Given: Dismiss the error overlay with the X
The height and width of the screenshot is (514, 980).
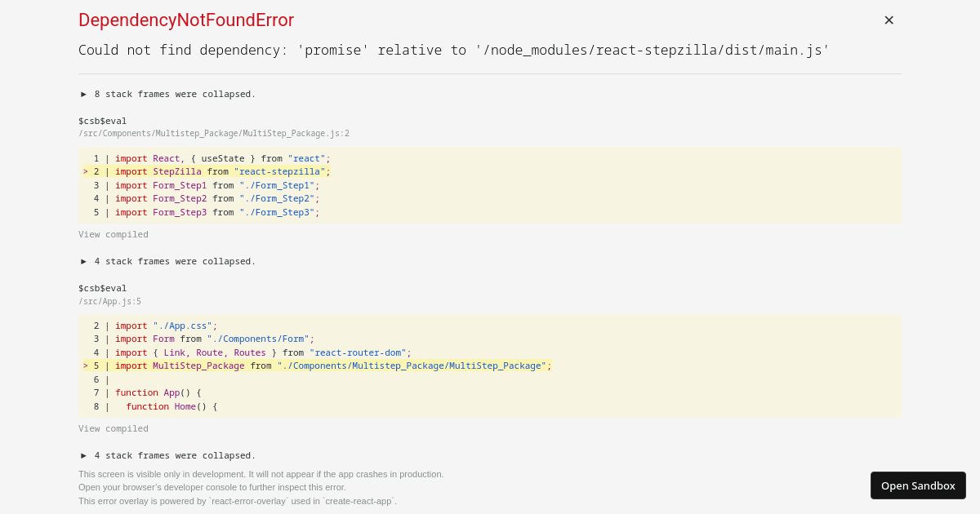Looking at the screenshot, I should pyautogui.click(x=889, y=20).
